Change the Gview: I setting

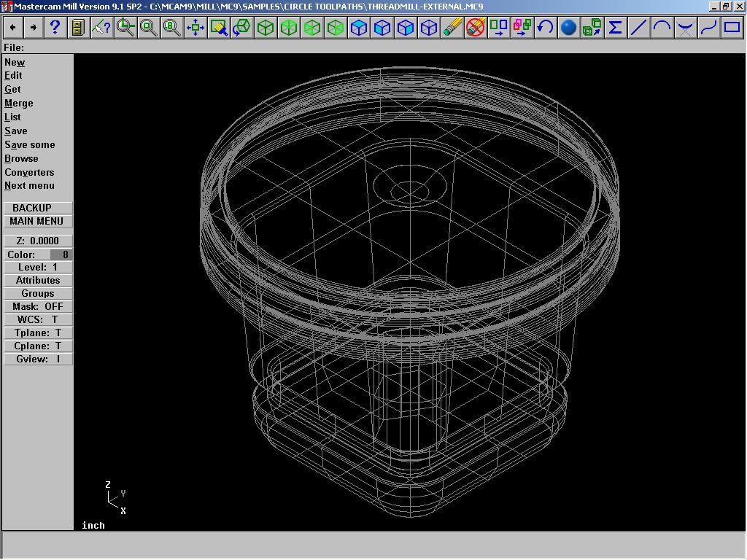click(x=38, y=359)
